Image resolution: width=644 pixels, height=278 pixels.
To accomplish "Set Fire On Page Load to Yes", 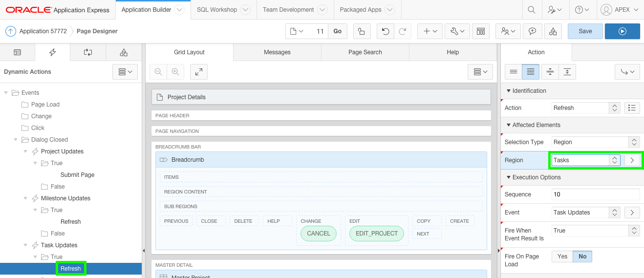I will click(562, 257).
